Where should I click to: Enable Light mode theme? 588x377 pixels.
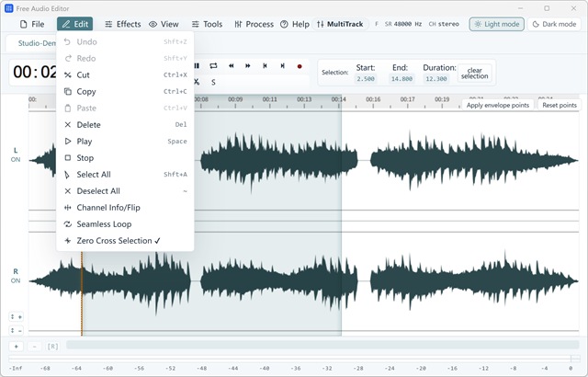(x=496, y=24)
